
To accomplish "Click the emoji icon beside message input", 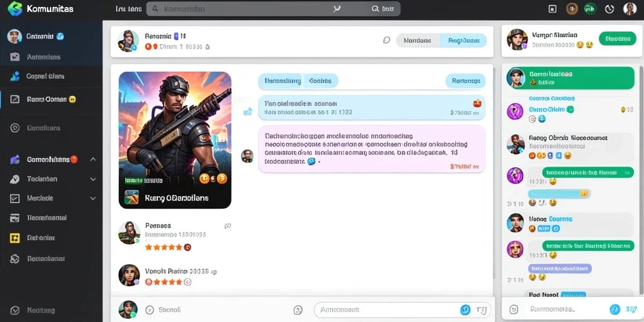I will (298, 310).
